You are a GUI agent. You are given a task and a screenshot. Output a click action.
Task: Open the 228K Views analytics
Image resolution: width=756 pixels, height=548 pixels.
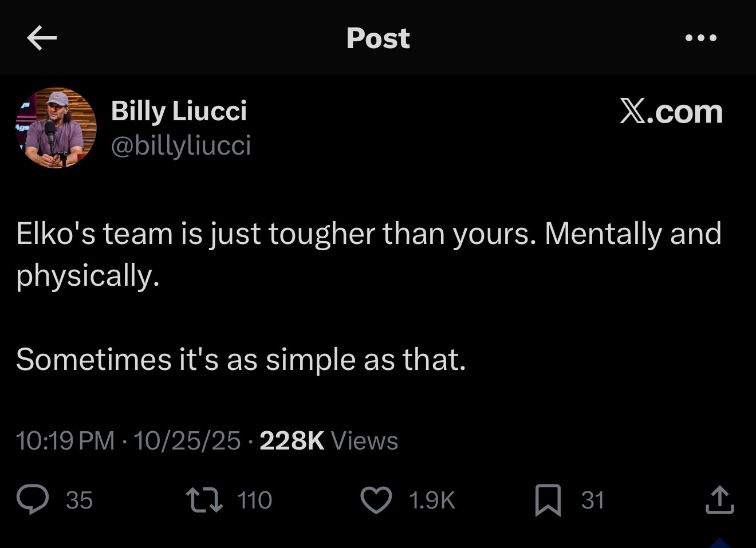point(329,440)
